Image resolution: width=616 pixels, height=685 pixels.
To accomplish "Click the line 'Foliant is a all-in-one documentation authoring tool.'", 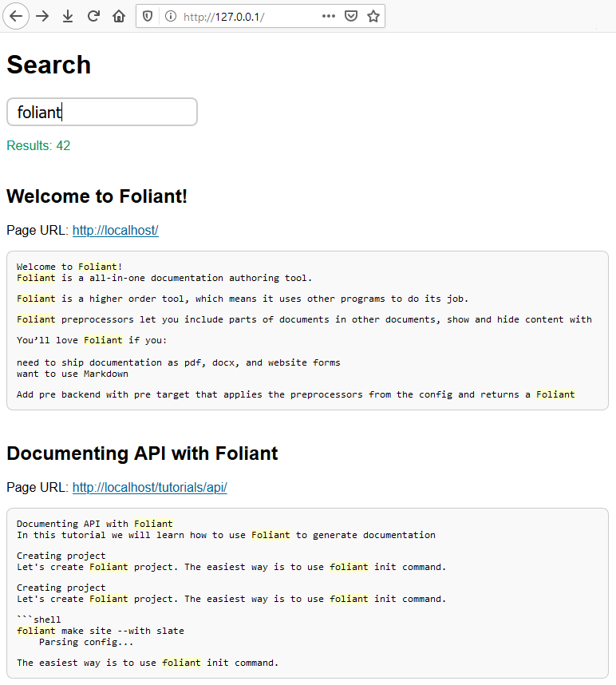I will click(x=164, y=278).
